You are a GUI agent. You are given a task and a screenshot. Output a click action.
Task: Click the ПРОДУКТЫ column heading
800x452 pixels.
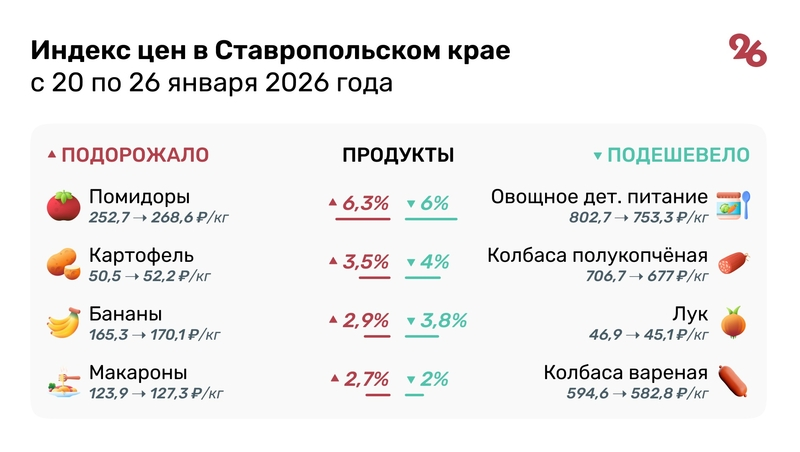(x=398, y=155)
